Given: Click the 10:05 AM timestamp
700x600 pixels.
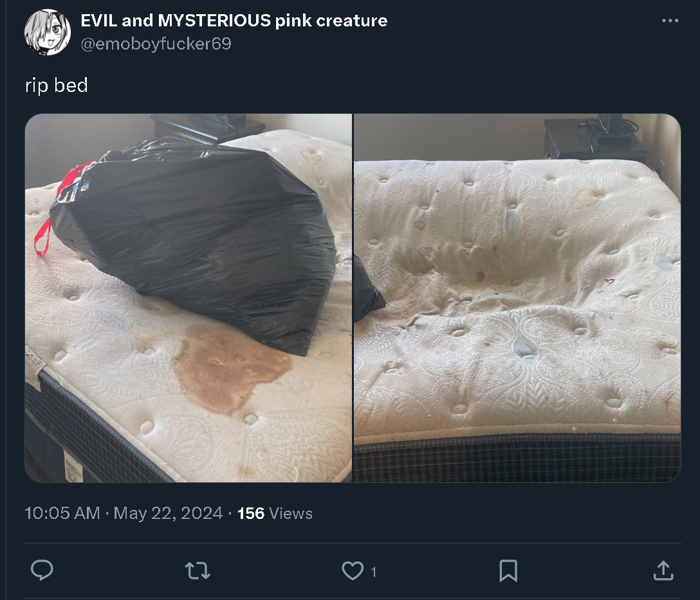Looking at the screenshot, I should tap(62, 513).
